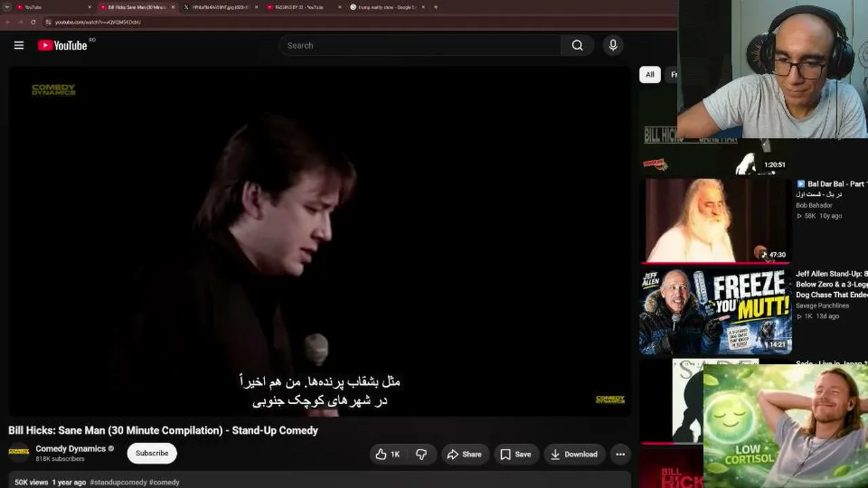Switch to the Google search tab
The height and width of the screenshot is (488, 868).
point(387,7)
